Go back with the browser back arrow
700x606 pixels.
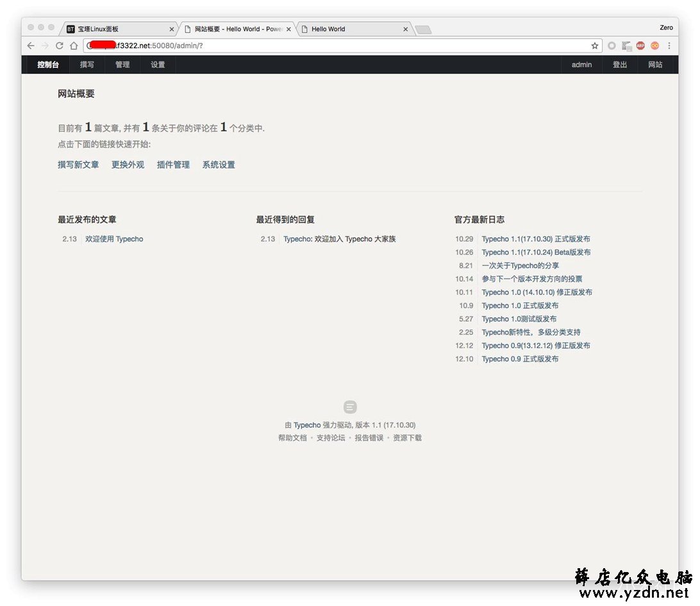pyautogui.click(x=31, y=45)
